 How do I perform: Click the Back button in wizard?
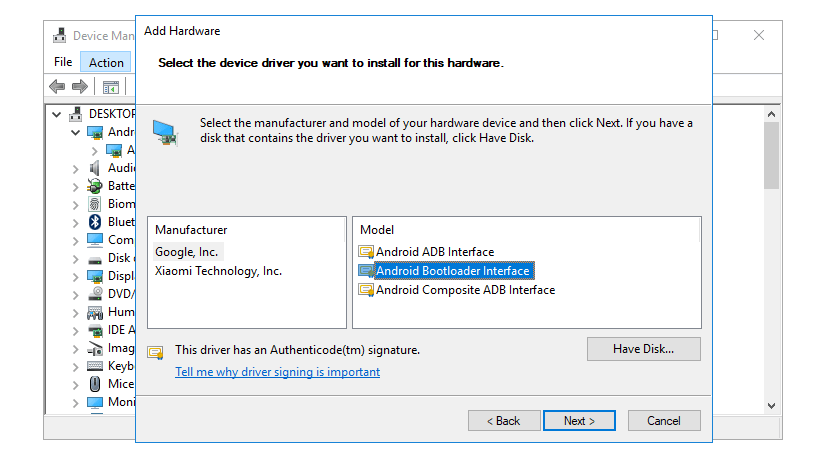[x=504, y=421]
